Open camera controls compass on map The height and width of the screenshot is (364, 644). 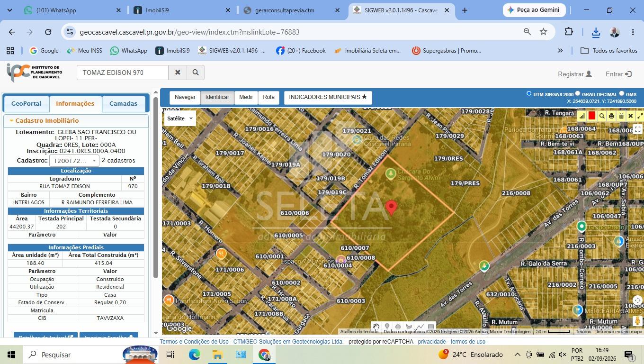click(637, 300)
